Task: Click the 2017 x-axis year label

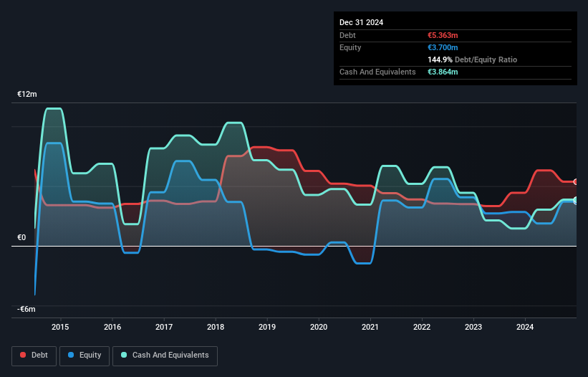Action: coord(164,327)
